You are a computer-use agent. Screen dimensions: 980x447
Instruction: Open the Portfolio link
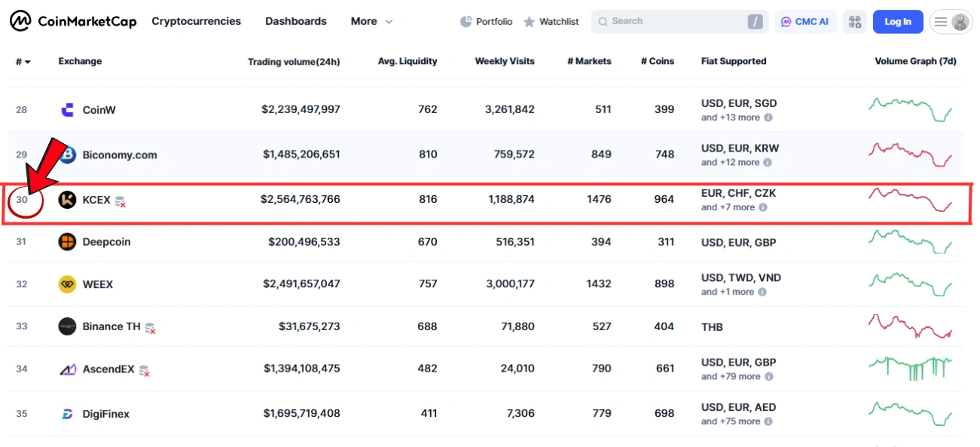click(x=486, y=21)
